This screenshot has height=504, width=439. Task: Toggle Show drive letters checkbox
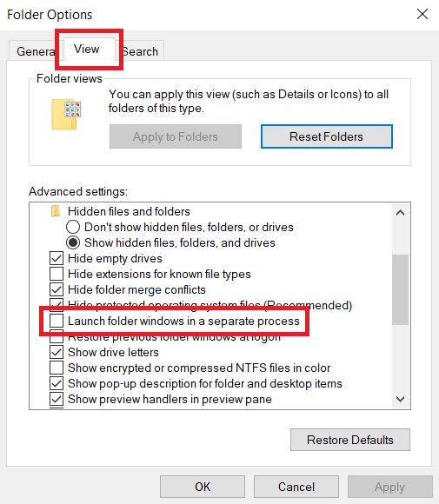pos(57,352)
